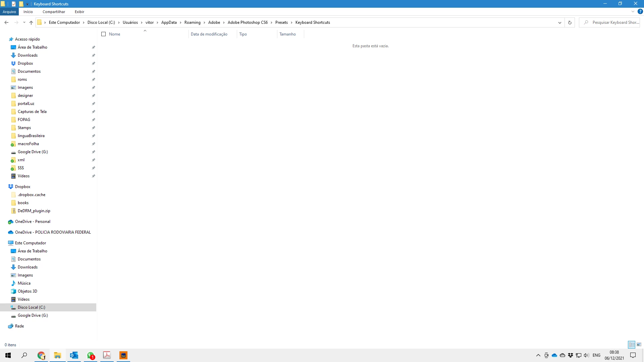Image resolution: width=644 pixels, height=362 pixels.
Task: Navigate to Presets in the breadcrumb
Action: click(281, 22)
